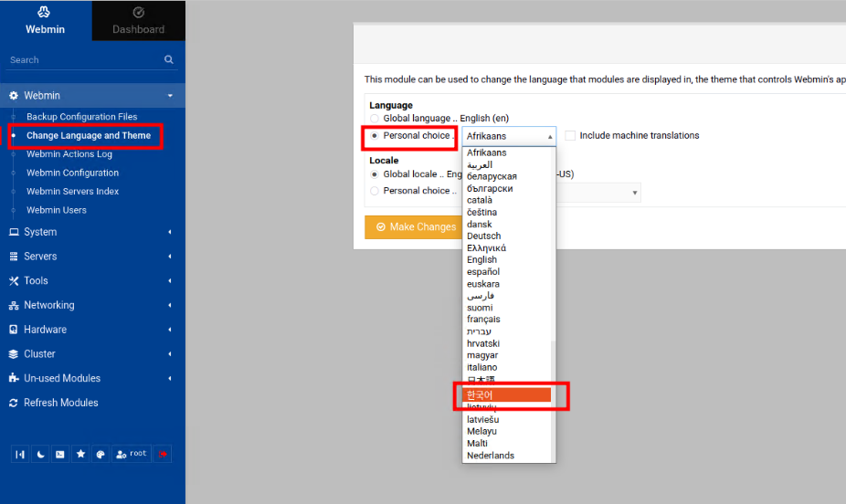Open the favorites star icon
This screenshot has height=504, width=846.
coord(80,455)
